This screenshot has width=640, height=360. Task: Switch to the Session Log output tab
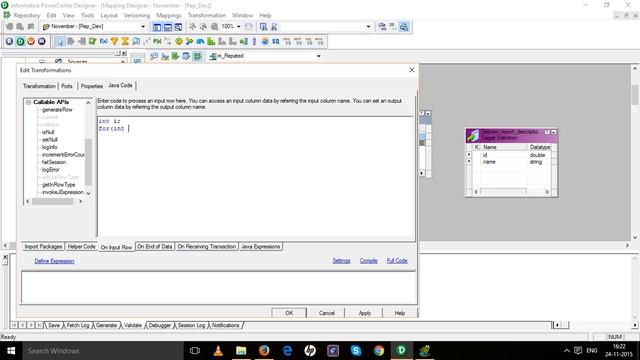(191, 325)
